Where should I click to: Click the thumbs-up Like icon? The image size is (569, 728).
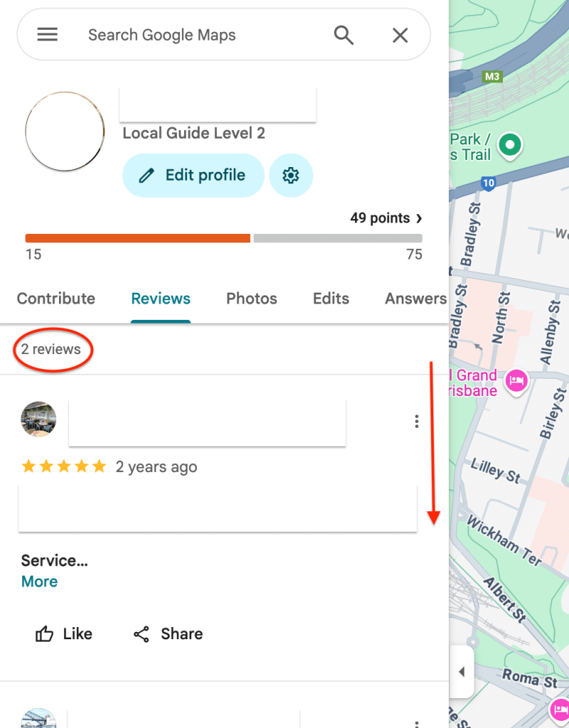[x=45, y=634]
